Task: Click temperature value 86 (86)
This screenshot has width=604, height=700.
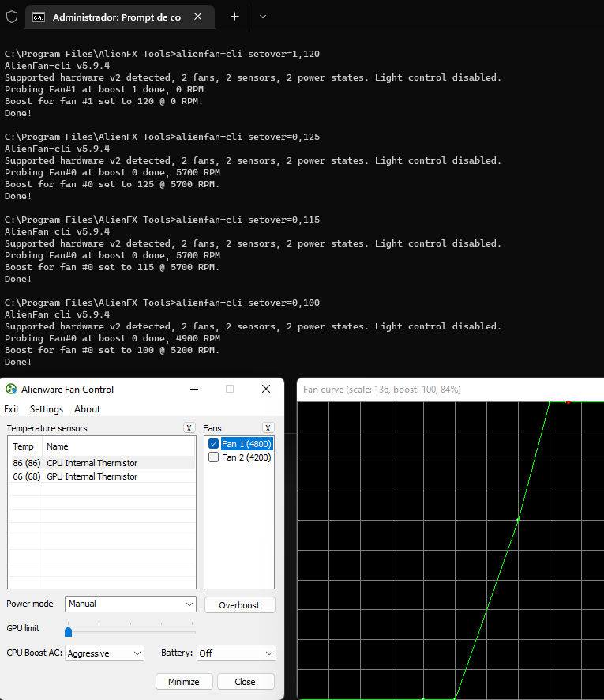Action: click(x=26, y=463)
